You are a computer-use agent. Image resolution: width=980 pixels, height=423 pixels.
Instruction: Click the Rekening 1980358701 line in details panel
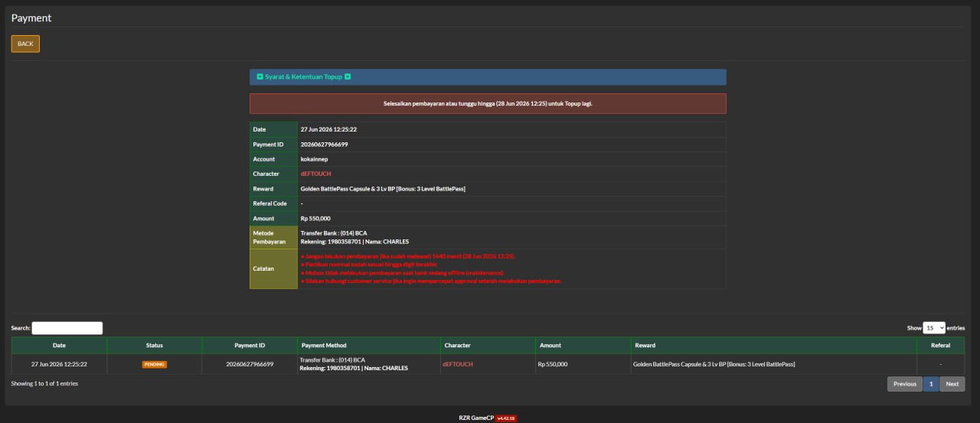pos(354,242)
